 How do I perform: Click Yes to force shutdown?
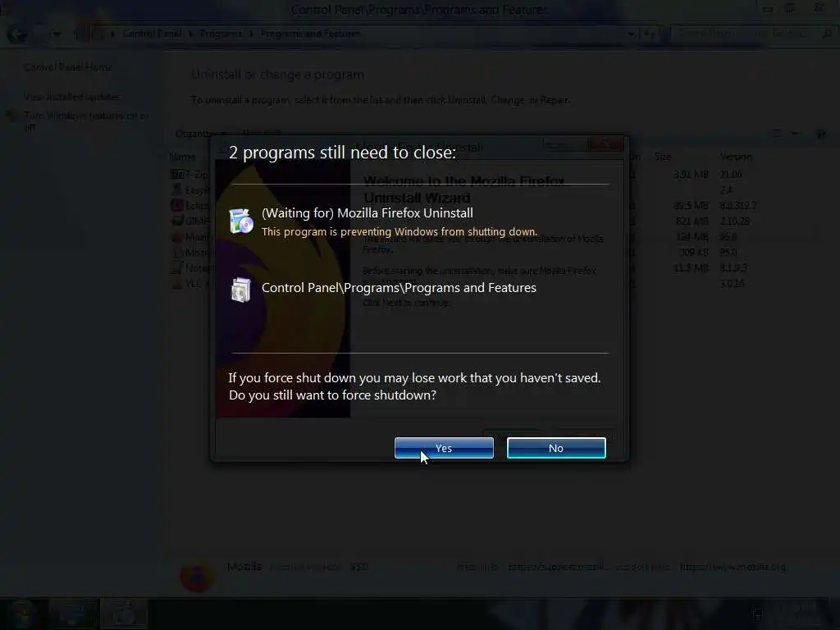pyautogui.click(x=444, y=448)
